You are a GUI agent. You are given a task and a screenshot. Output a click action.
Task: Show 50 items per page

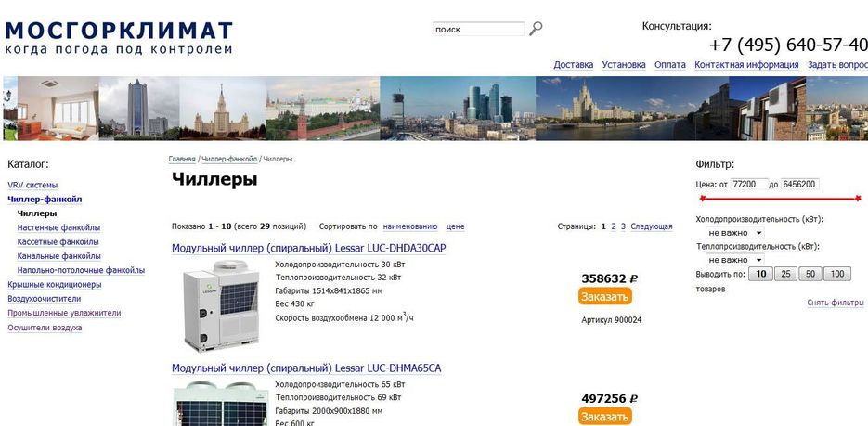[x=810, y=274]
